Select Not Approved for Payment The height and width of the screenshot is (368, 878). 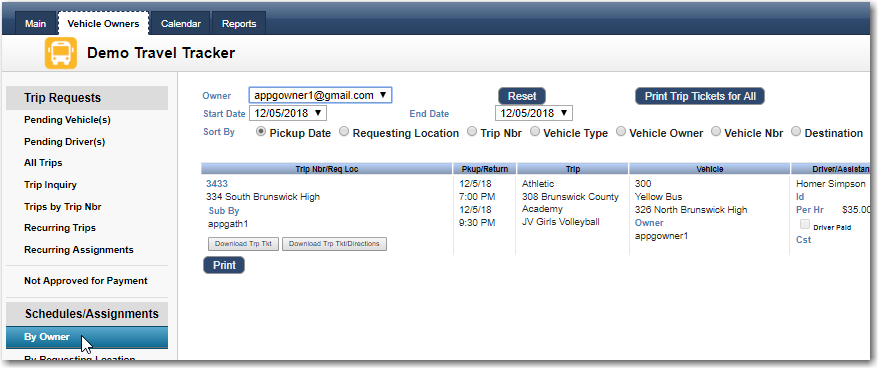[x=86, y=281]
